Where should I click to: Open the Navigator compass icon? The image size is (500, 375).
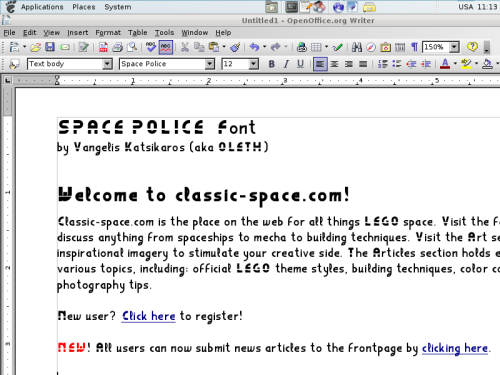tap(371, 47)
